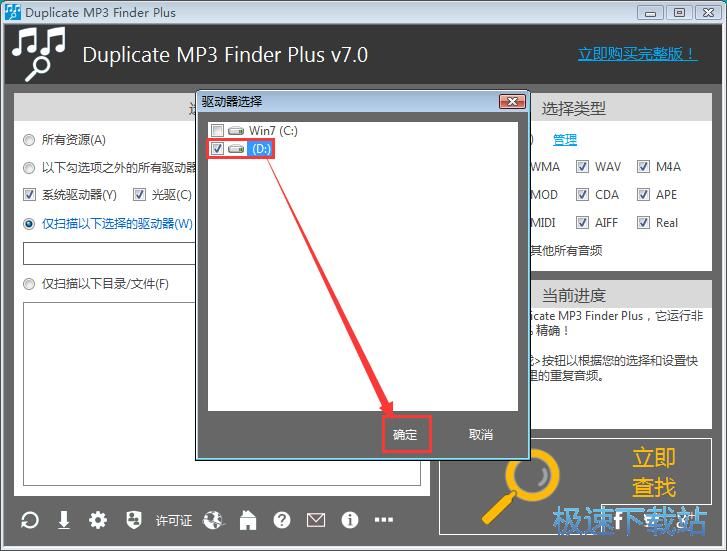727x551 pixels.
Task: Click the D: drive icon
Action: point(236,149)
